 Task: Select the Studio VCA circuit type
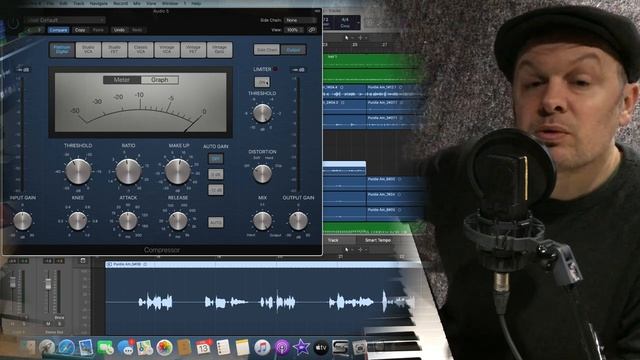[x=88, y=50]
